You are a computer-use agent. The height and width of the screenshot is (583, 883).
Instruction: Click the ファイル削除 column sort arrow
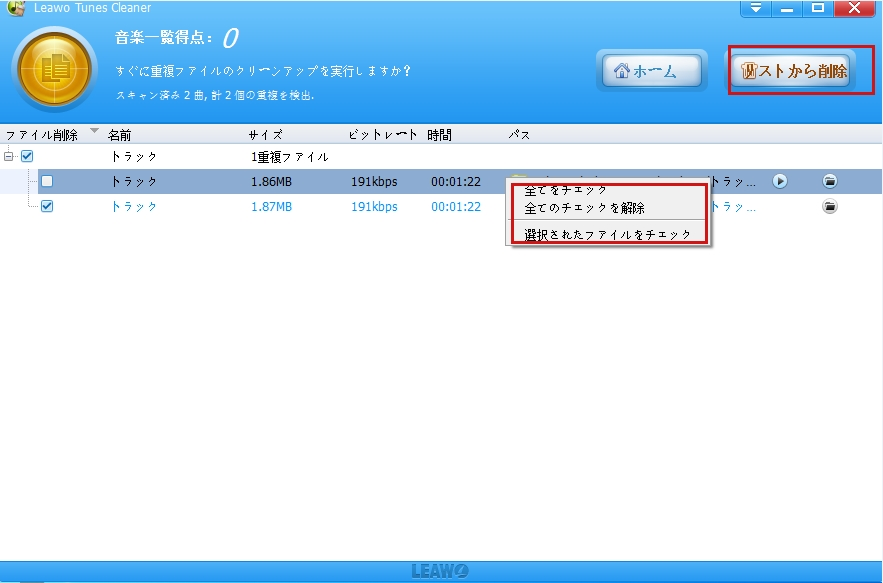[93, 131]
